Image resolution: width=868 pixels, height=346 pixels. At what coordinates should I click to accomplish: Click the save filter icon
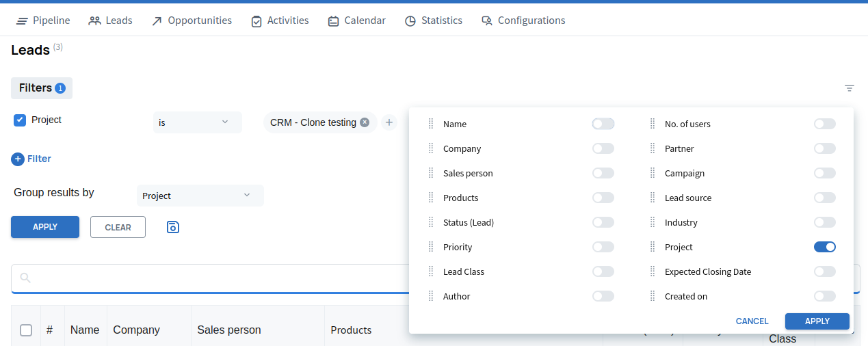pos(173,227)
